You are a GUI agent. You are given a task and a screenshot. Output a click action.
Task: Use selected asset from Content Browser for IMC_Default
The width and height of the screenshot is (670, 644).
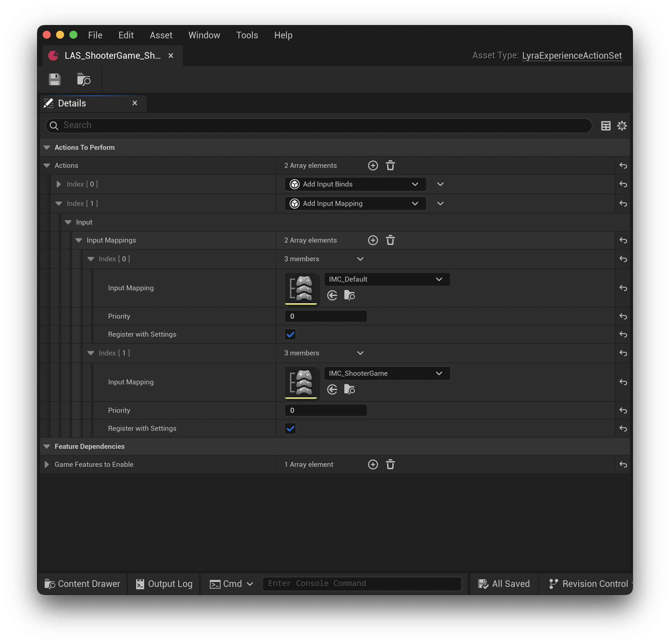(x=332, y=295)
